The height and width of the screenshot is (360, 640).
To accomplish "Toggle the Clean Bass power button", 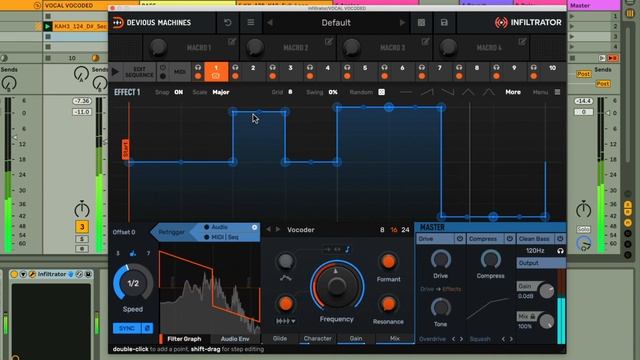I will [x=560, y=238].
